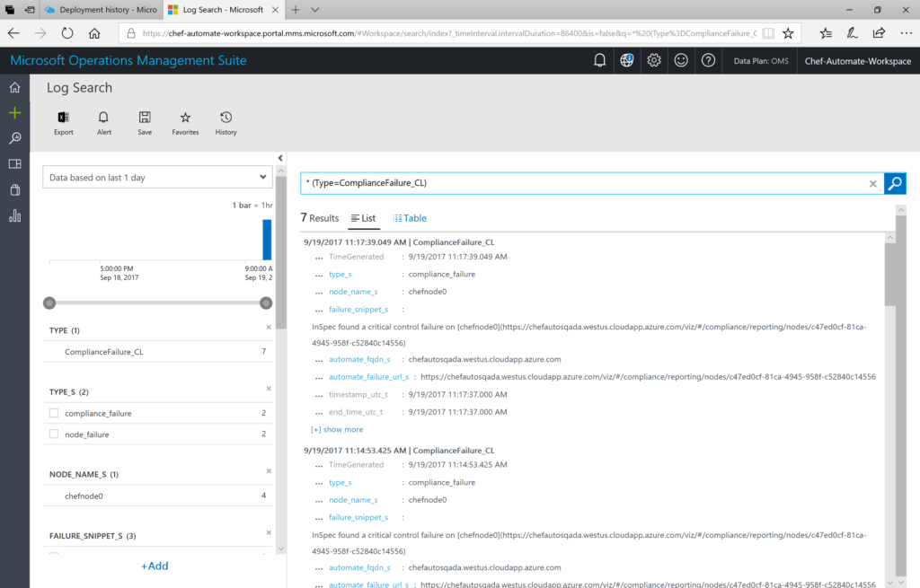Create an Alert from this search

tap(103, 123)
